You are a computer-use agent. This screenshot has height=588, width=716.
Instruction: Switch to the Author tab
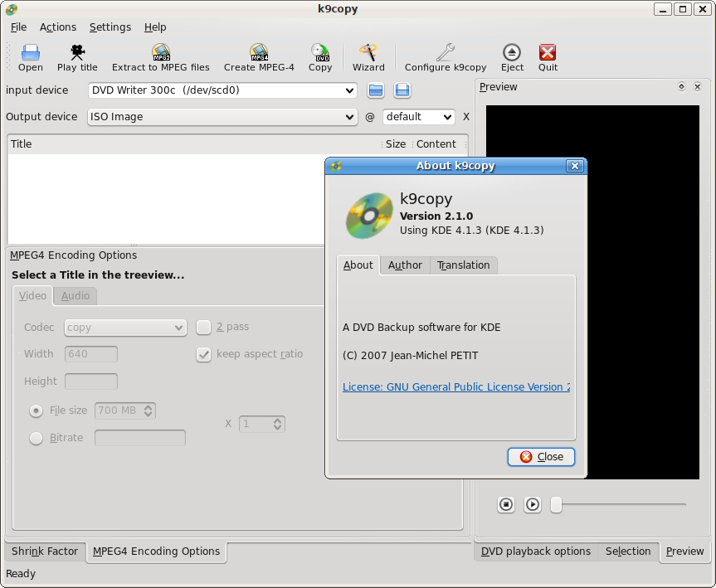(405, 265)
